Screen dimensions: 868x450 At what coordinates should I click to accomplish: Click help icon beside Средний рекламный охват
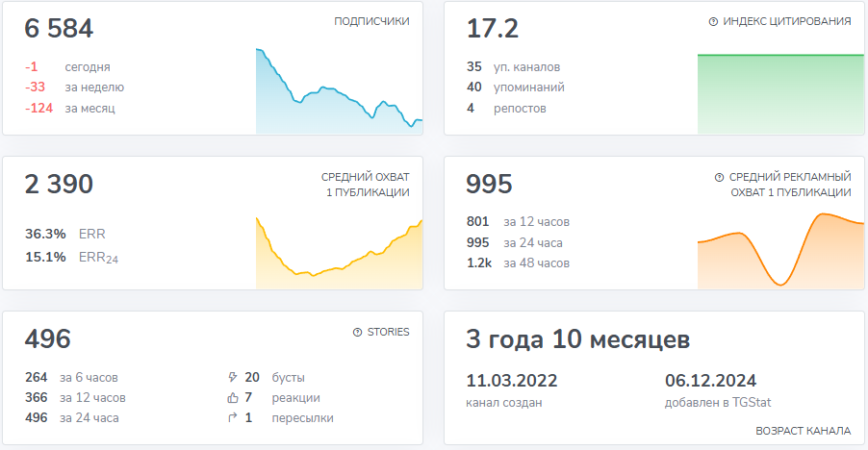[719, 178]
